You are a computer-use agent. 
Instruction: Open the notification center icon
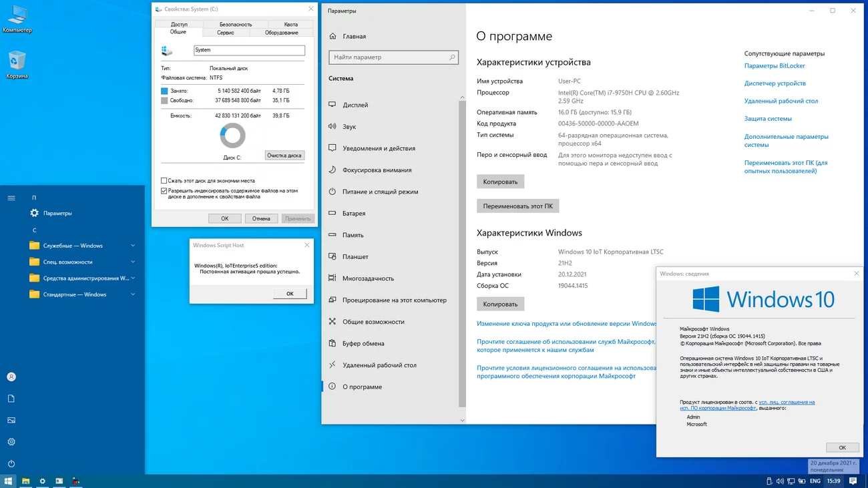pos(853,481)
